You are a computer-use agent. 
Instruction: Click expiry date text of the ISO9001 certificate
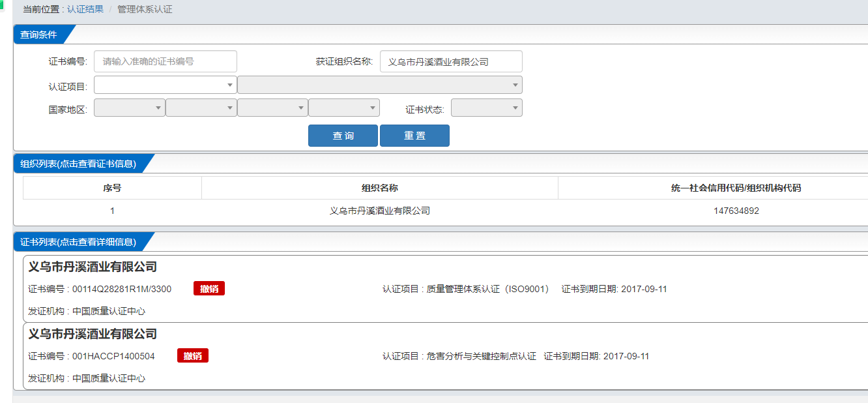click(x=615, y=289)
